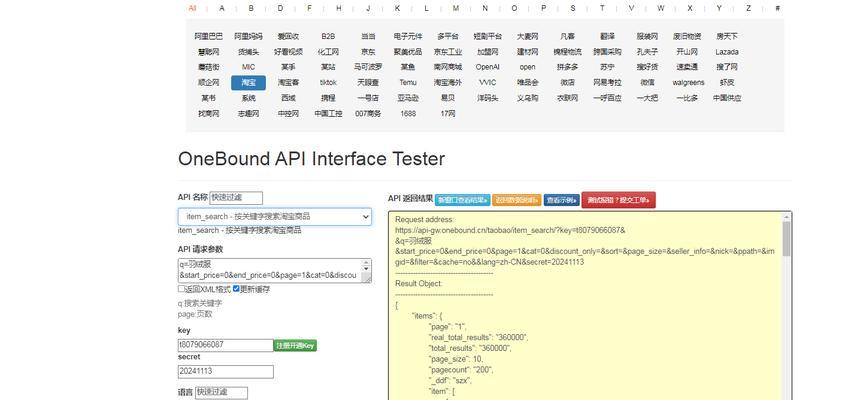Click the blue 新窗口查看结果 button
This screenshot has width=848, height=400.
point(462,200)
